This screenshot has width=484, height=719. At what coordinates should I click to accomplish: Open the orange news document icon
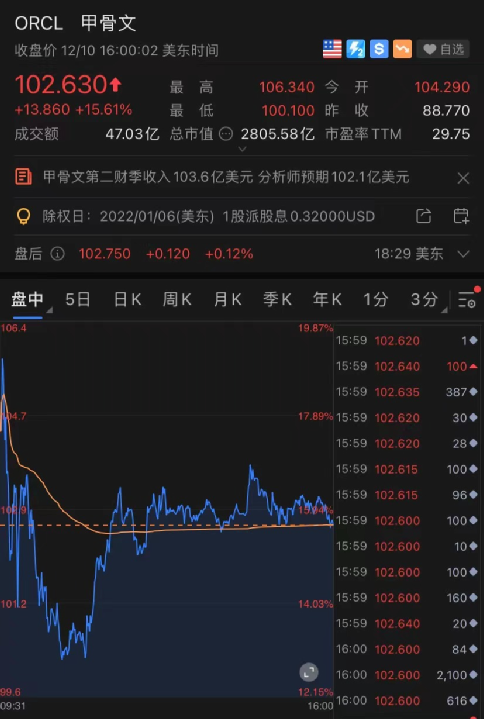coord(23,177)
